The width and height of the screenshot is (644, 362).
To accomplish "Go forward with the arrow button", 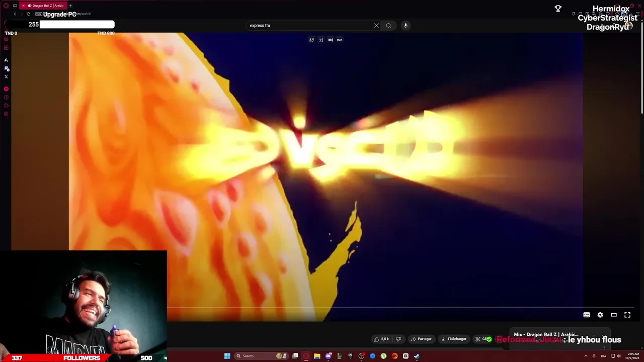I will click(x=22, y=14).
